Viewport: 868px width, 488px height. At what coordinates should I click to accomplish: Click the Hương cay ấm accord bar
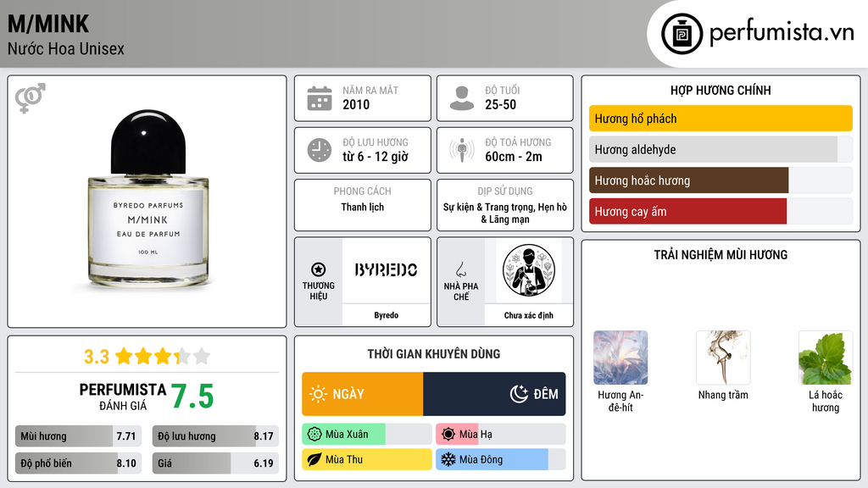pos(721,211)
